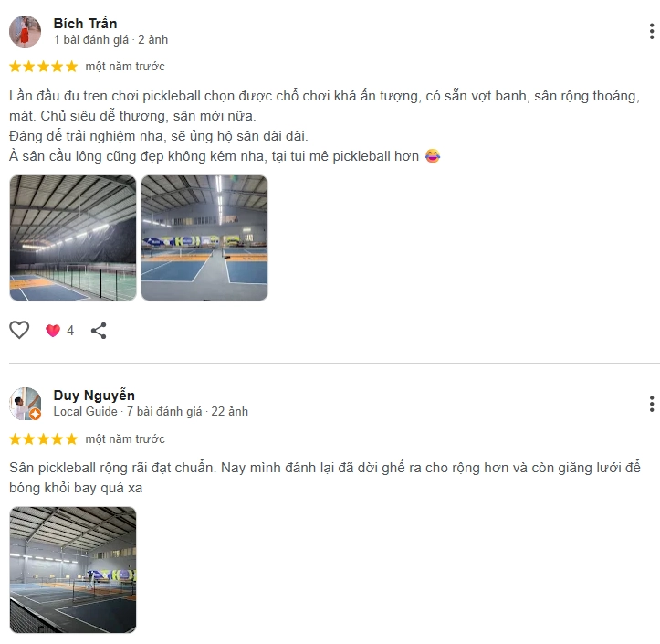
Task: View Duy Nguyễn's pickleball court photo
Action: click(73, 570)
